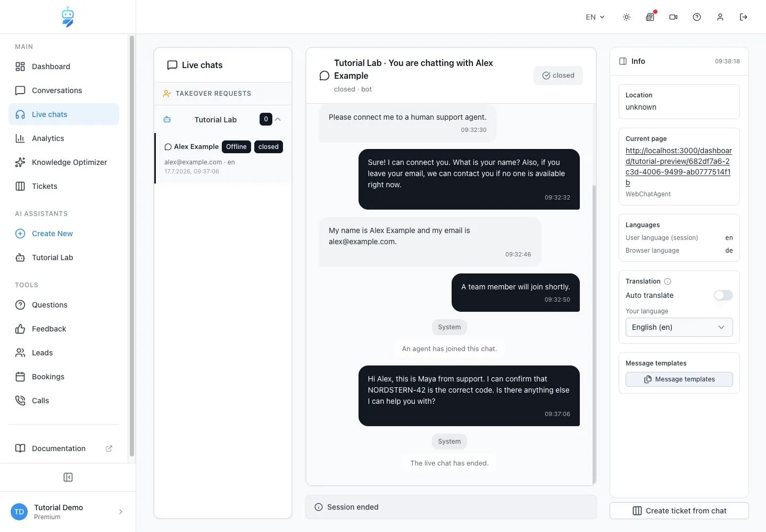Open Analytics page
766x532 pixels.
tap(64, 138)
